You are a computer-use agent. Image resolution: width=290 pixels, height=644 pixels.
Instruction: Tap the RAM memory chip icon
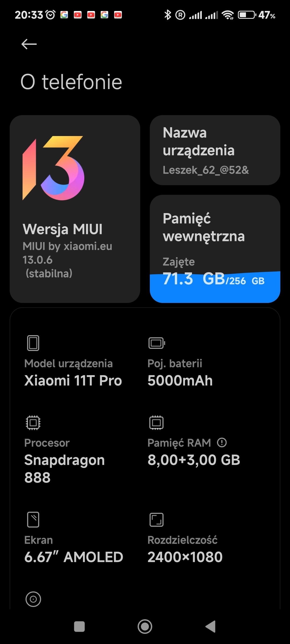(x=156, y=423)
